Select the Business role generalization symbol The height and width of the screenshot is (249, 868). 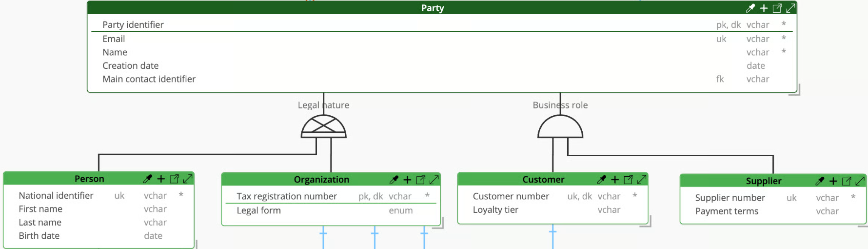(x=560, y=126)
